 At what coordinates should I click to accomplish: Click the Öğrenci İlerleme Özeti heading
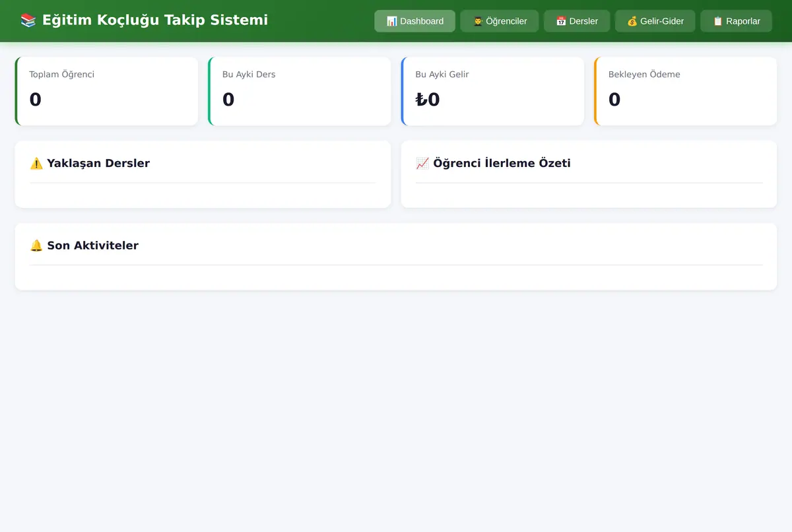pyautogui.click(x=502, y=163)
